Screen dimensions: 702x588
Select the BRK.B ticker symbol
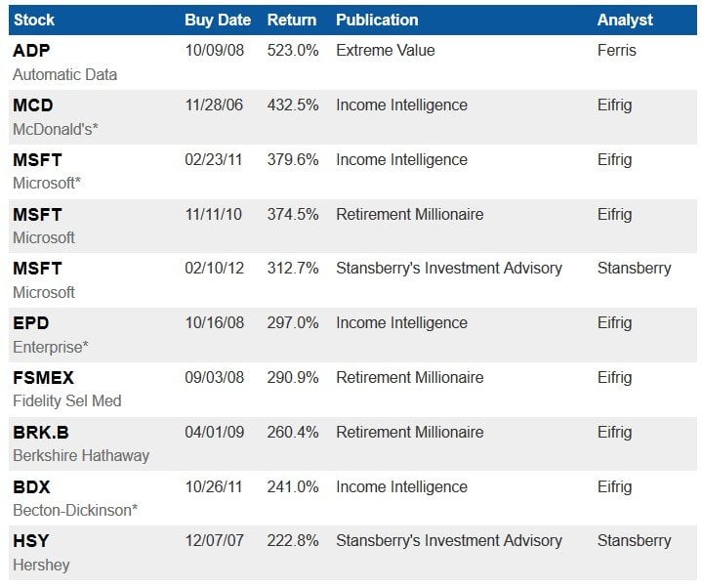(40, 433)
